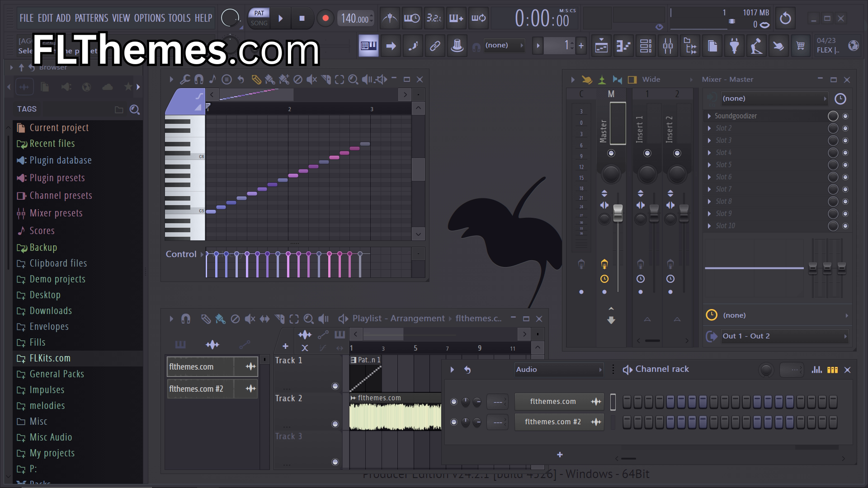This screenshot has width=868, height=488.
Task: Toggle the metronome icon
Action: 390,19
